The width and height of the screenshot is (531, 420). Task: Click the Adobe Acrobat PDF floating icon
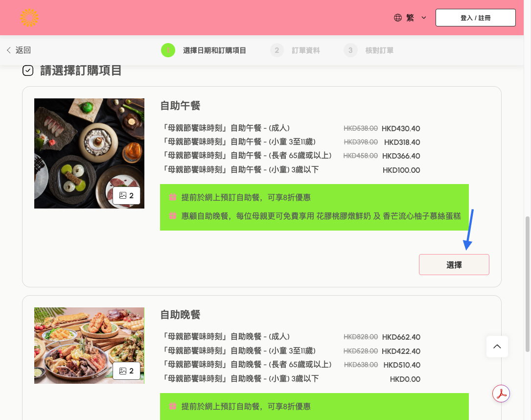[x=501, y=394]
